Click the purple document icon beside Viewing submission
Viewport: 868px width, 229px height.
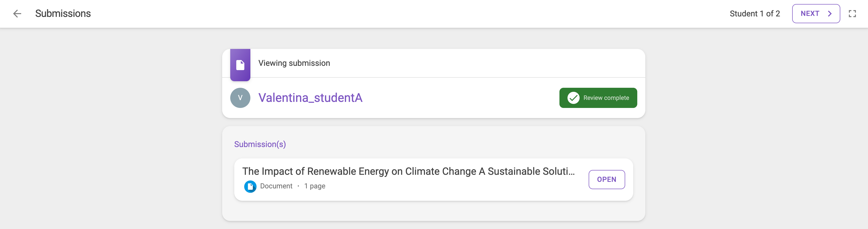click(x=240, y=65)
